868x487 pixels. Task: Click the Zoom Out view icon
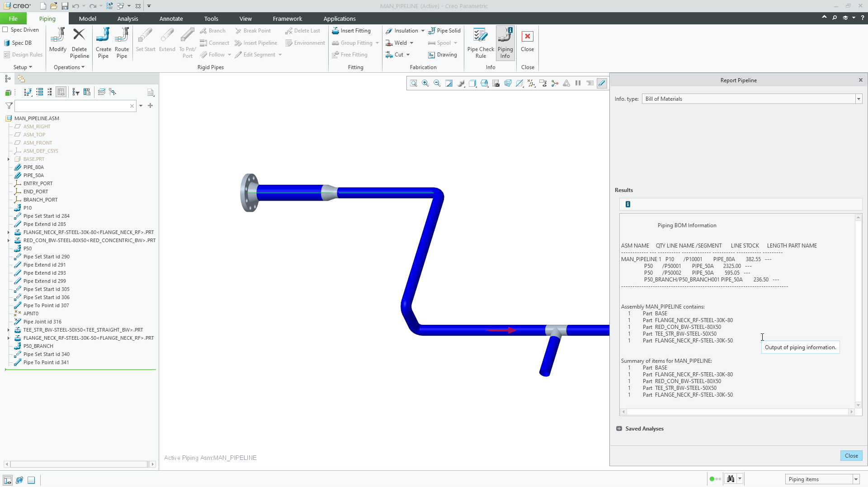click(437, 83)
